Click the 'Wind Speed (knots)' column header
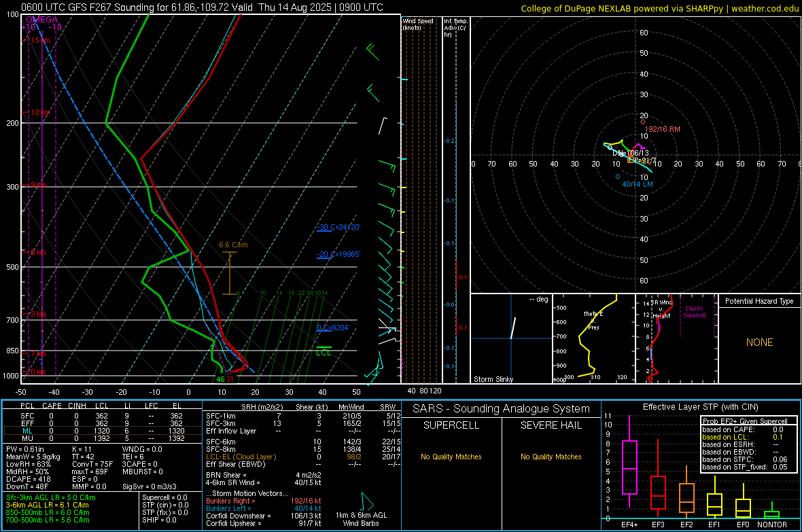 (418, 24)
